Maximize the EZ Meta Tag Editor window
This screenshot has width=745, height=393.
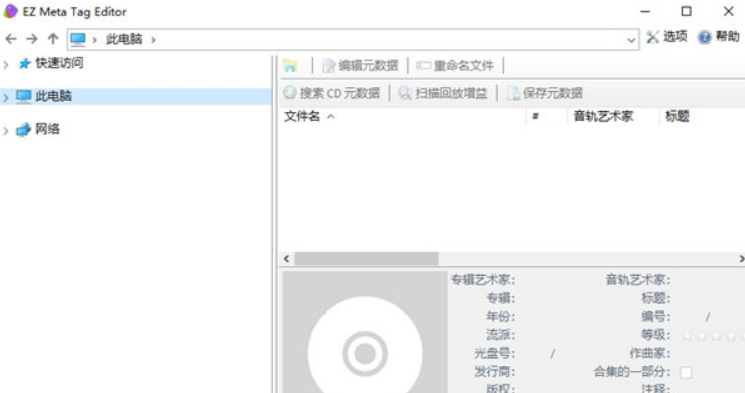click(x=686, y=11)
